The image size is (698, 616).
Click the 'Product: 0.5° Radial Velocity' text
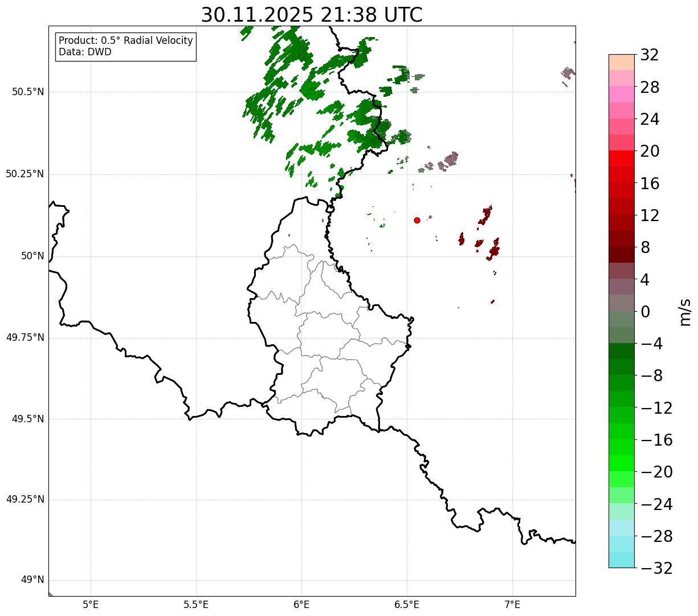[126, 41]
